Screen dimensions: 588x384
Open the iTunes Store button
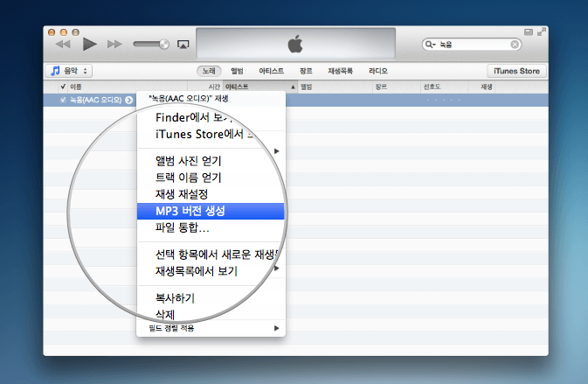[x=516, y=71]
